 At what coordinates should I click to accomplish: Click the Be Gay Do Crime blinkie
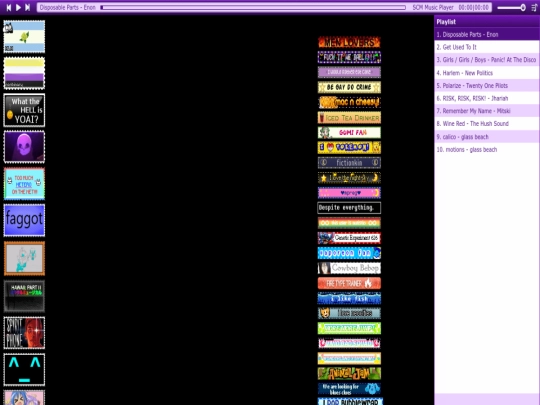pos(349,87)
